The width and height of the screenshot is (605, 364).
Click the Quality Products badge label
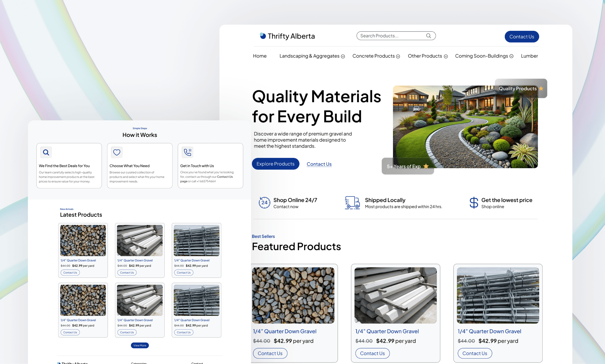point(518,88)
